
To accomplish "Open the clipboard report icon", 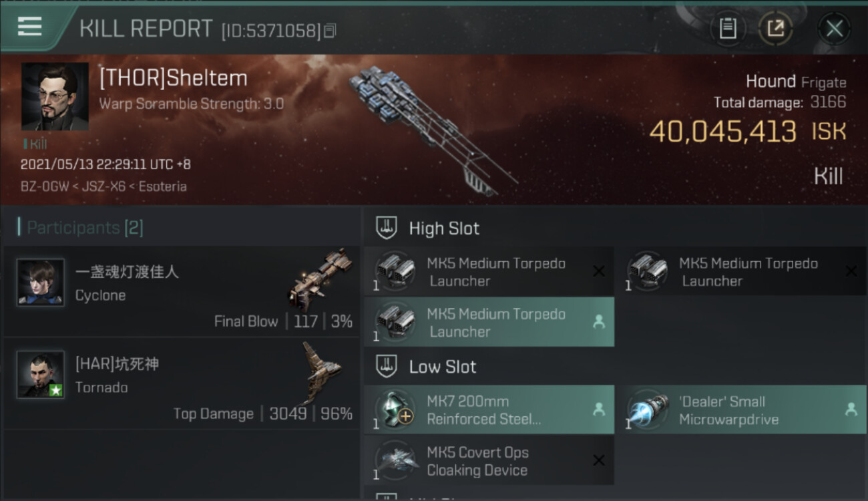I will [728, 29].
